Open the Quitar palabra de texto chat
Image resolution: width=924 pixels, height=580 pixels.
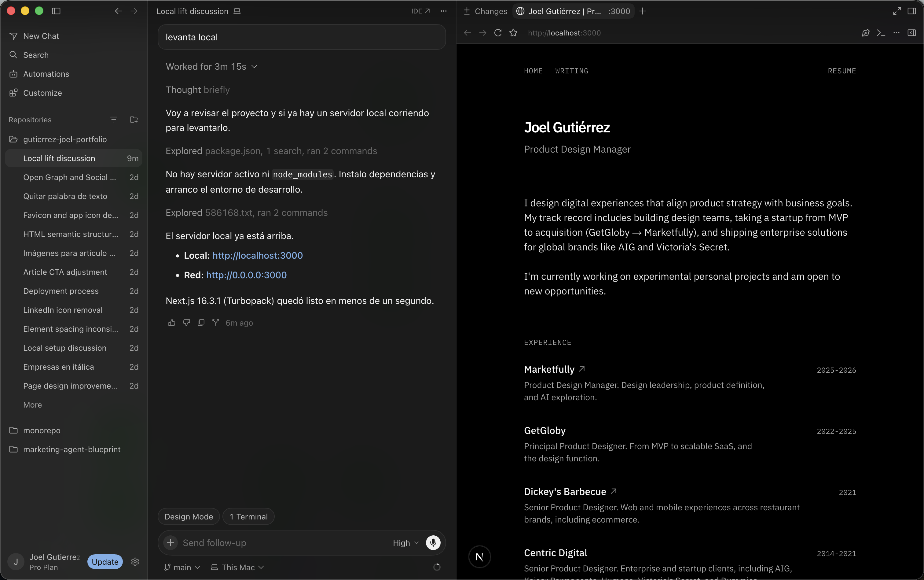coord(74,196)
